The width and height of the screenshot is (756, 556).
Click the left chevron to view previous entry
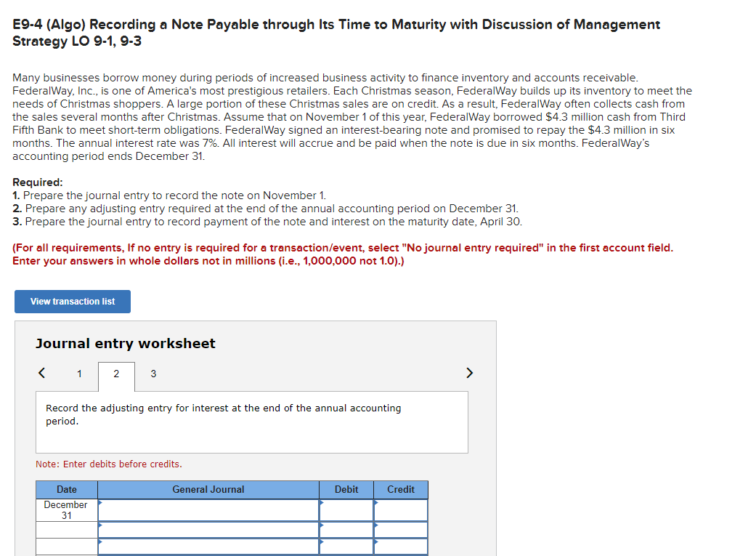click(41, 372)
